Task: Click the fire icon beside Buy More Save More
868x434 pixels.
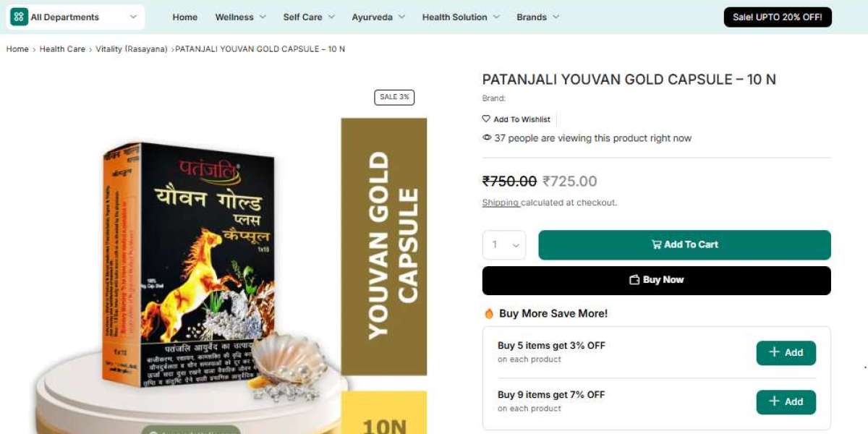Action: [489, 313]
